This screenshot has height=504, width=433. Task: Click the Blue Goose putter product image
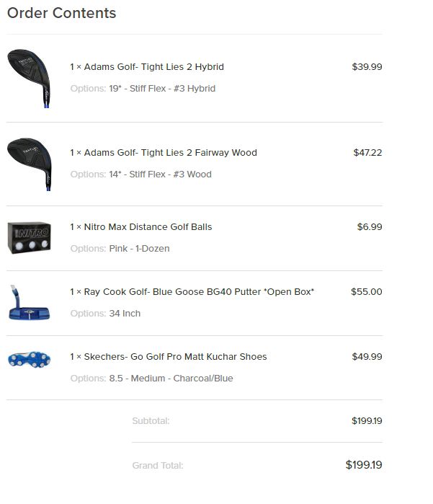coord(27,303)
